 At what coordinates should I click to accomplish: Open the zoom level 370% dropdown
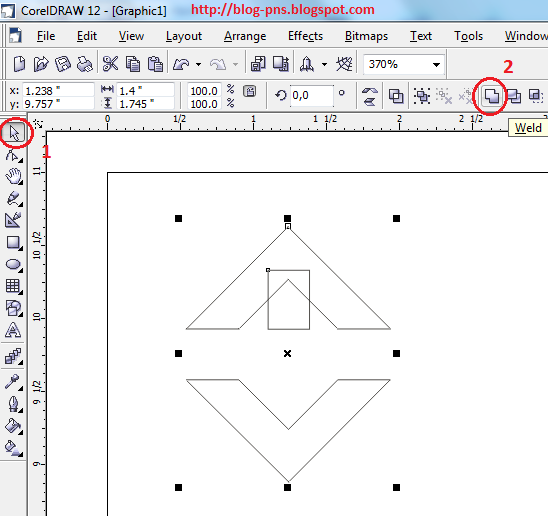pos(436,64)
